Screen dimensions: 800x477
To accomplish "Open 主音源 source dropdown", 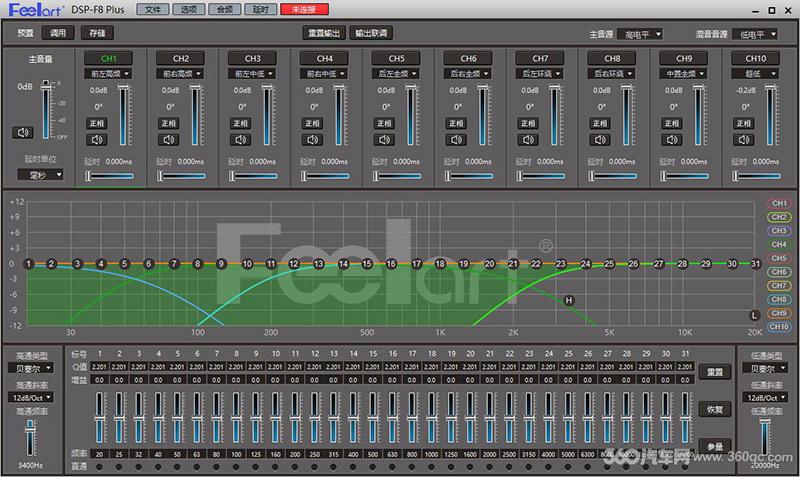I will coord(640,34).
